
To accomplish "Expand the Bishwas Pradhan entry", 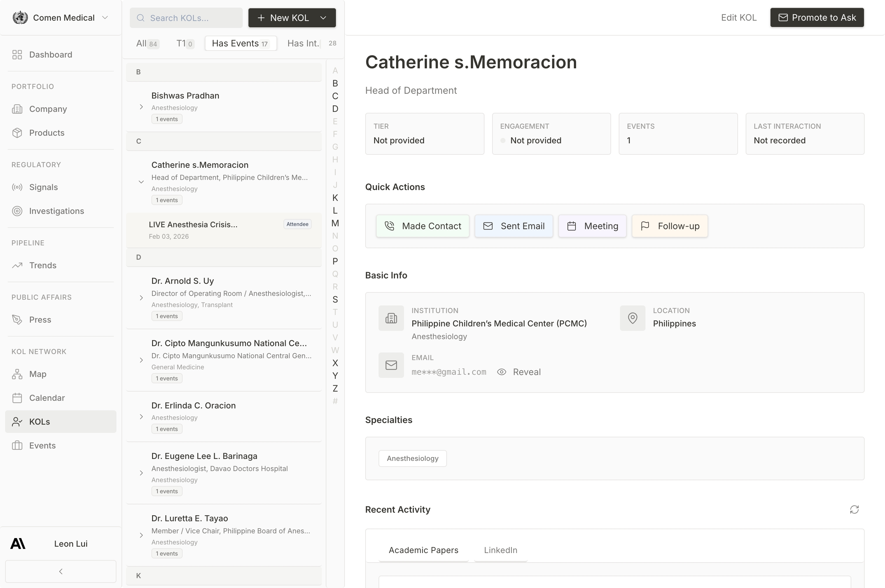I will (141, 107).
